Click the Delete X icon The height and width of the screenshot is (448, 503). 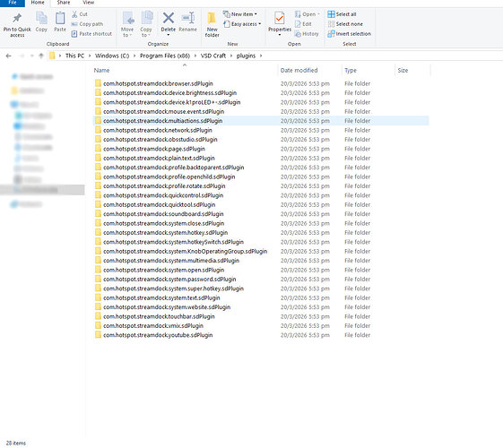click(x=169, y=18)
